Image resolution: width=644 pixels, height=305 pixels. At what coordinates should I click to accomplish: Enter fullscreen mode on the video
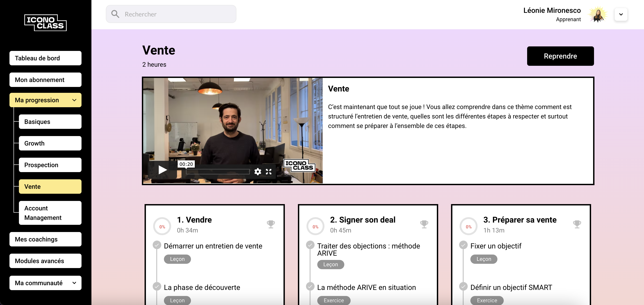(268, 171)
